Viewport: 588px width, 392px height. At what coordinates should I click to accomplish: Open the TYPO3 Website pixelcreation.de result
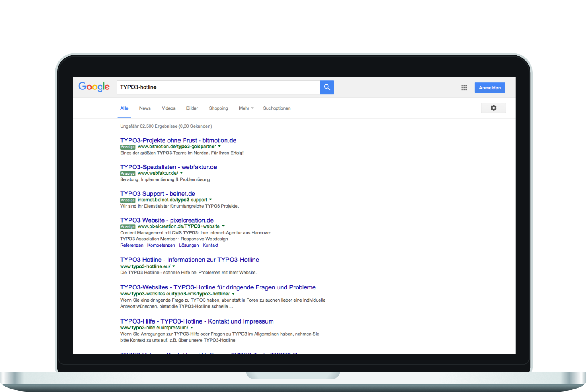[x=167, y=220]
